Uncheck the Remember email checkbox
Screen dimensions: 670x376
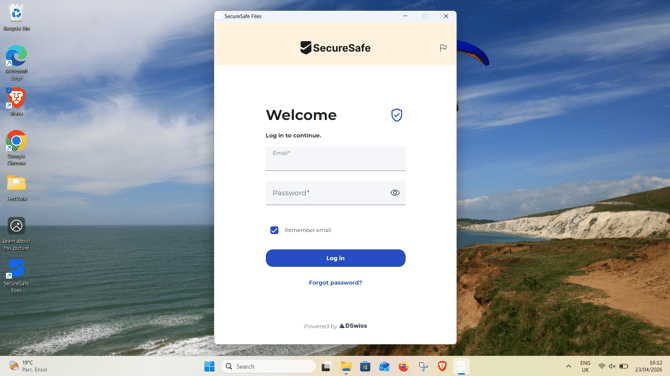click(x=274, y=230)
